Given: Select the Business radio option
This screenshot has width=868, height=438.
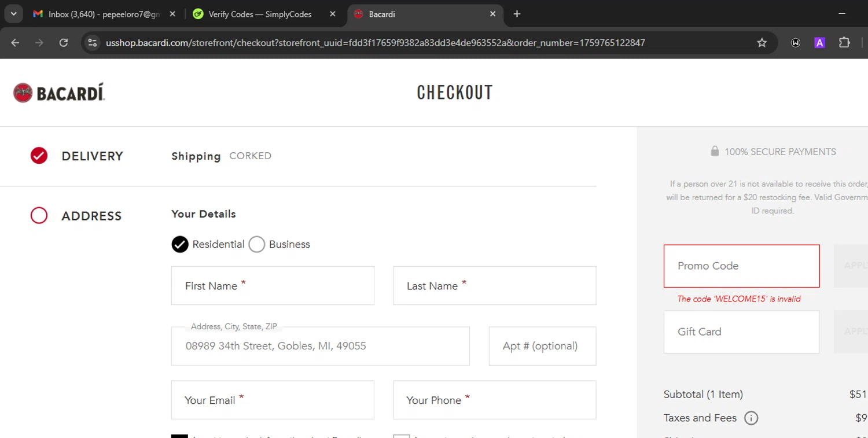Looking at the screenshot, I should click(257, 244).
